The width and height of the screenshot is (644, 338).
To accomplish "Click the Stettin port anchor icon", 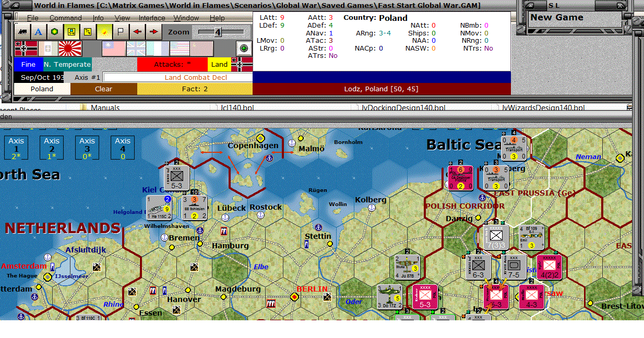I will click(318, 227).
